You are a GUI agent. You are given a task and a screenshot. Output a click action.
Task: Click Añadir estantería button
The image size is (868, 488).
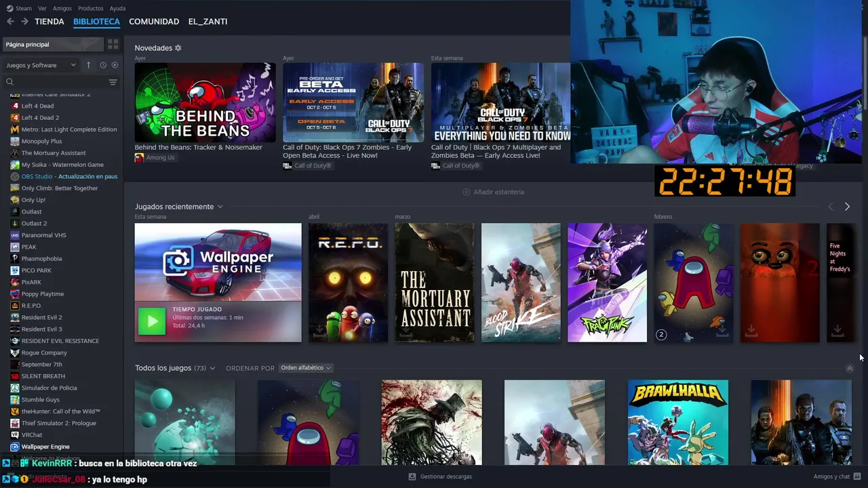pyautogui.click(x=493, y=192)
